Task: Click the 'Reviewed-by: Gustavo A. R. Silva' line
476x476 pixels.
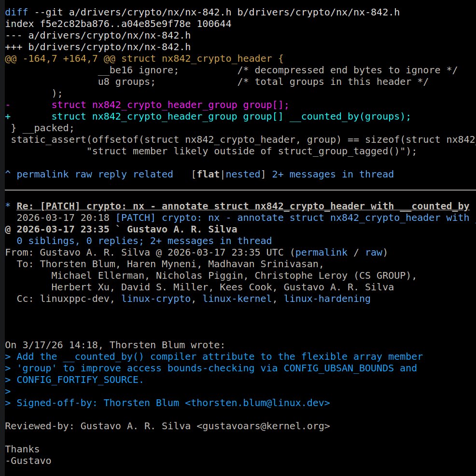Action: (x=168, y=426)
